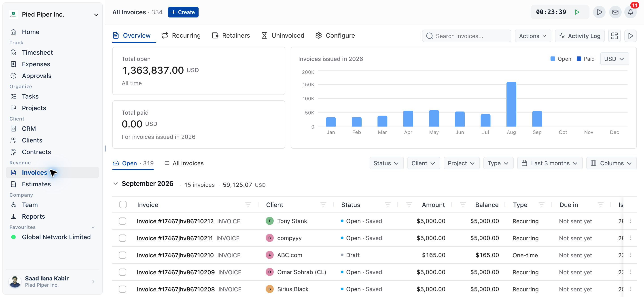The height and width of the screenshot is (297, 644).
Task: Open Contracts page
Action: [x=53, y=152]
